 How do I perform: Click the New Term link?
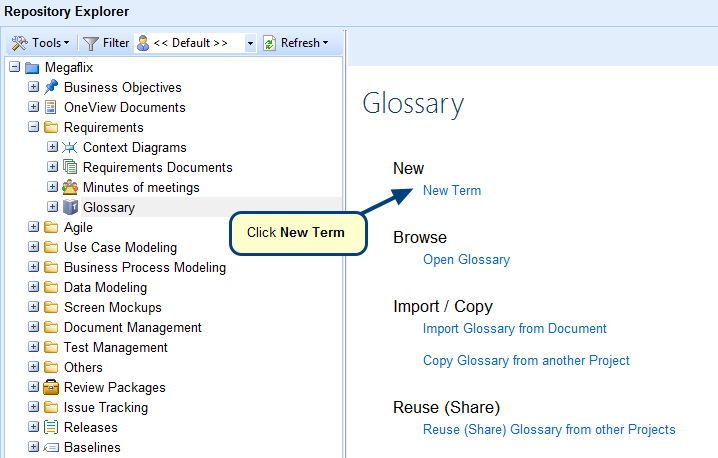point(452,190)
